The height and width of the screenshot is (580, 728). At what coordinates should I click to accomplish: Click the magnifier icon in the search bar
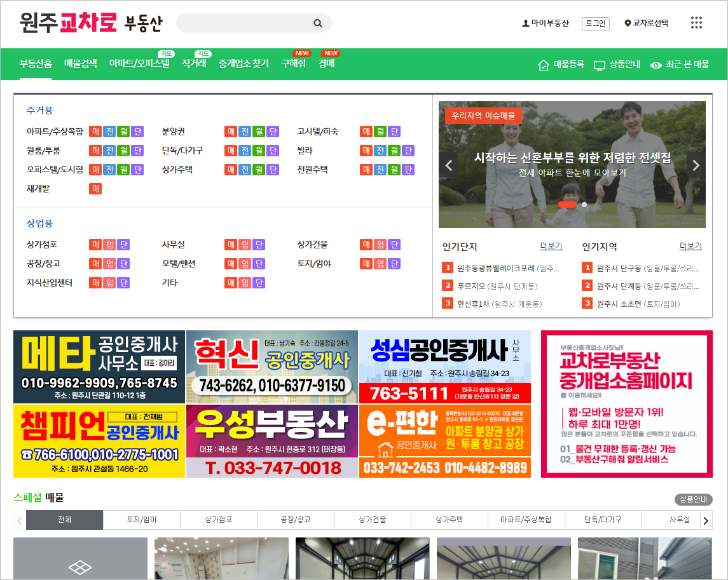coord(317,22)
